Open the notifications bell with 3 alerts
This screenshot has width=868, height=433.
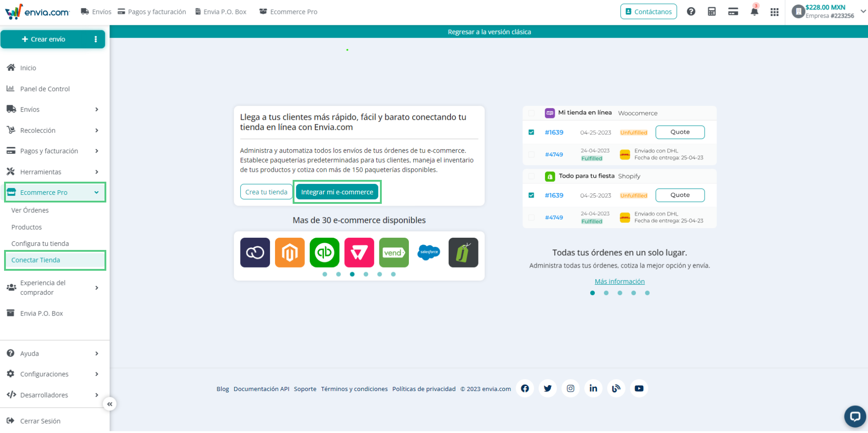754,12
